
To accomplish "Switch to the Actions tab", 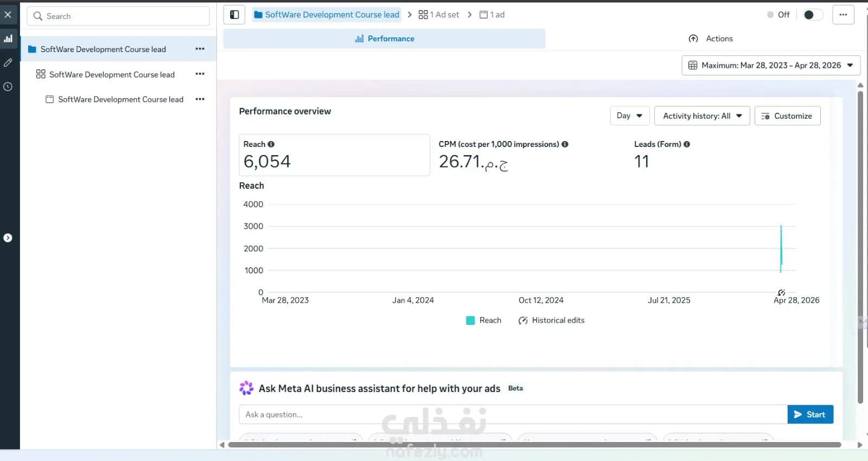I will (x=711, y=39).
